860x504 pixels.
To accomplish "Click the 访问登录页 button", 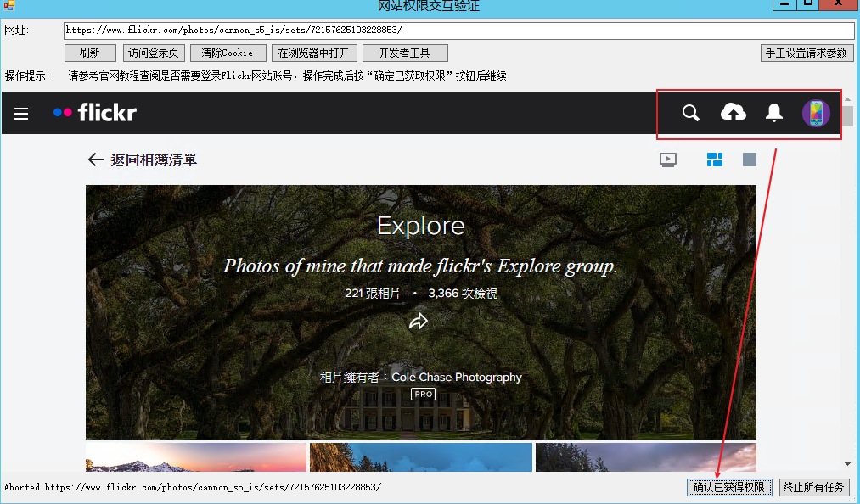I will 154,53.
